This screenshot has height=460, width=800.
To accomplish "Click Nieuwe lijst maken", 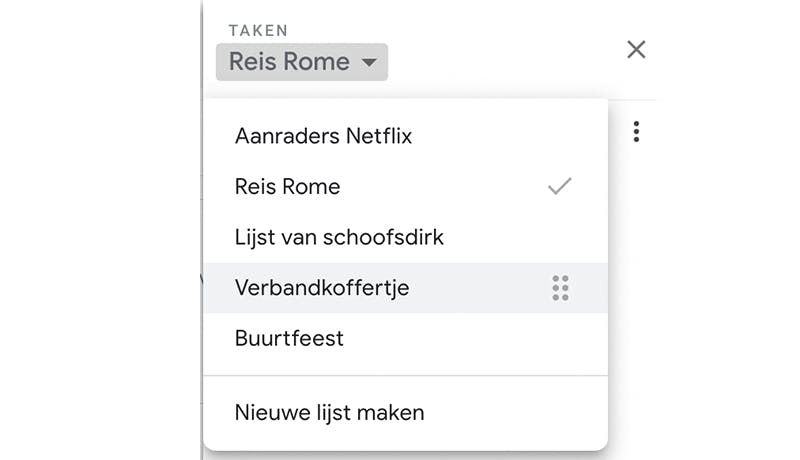I will [x=329, y=412].
